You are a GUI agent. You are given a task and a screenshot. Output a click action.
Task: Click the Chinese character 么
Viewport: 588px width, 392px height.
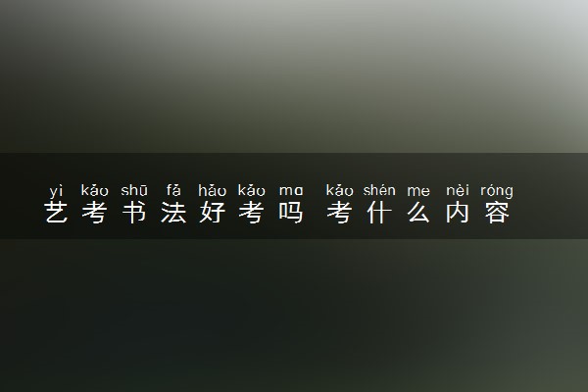pos(418,213)
